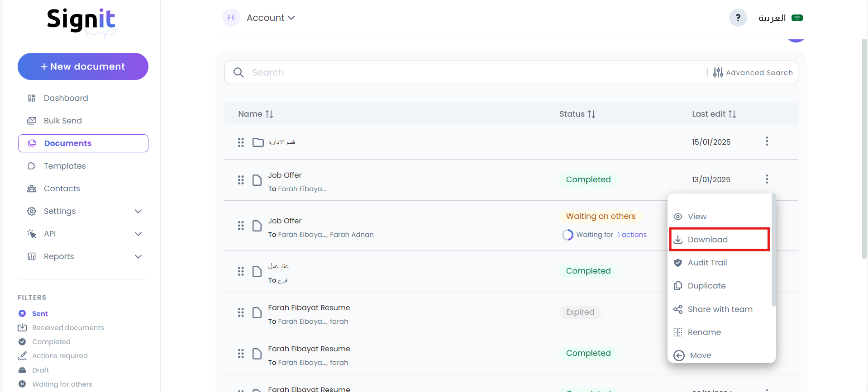Open the three-dot menu for completed Job Offer
This screenshot has width=868, height=392.
pos(767,179)
